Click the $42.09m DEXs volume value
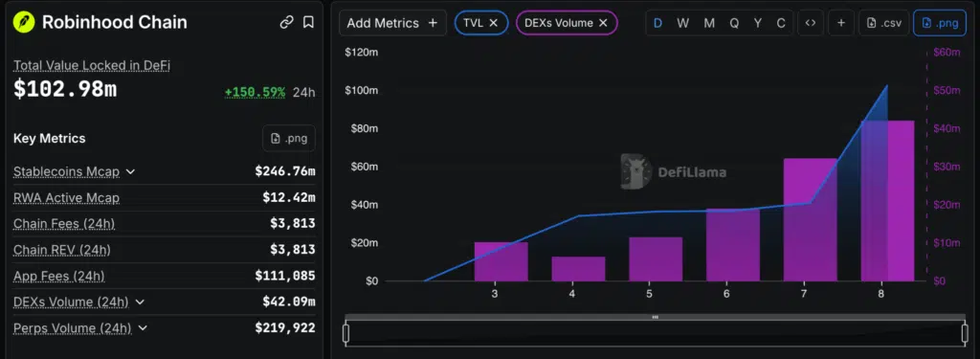 point(289,303)
